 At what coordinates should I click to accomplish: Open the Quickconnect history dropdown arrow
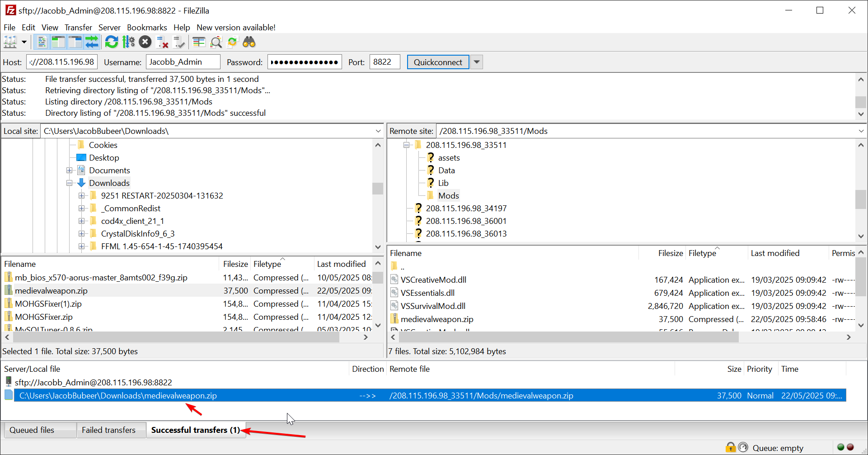(477, 62)
